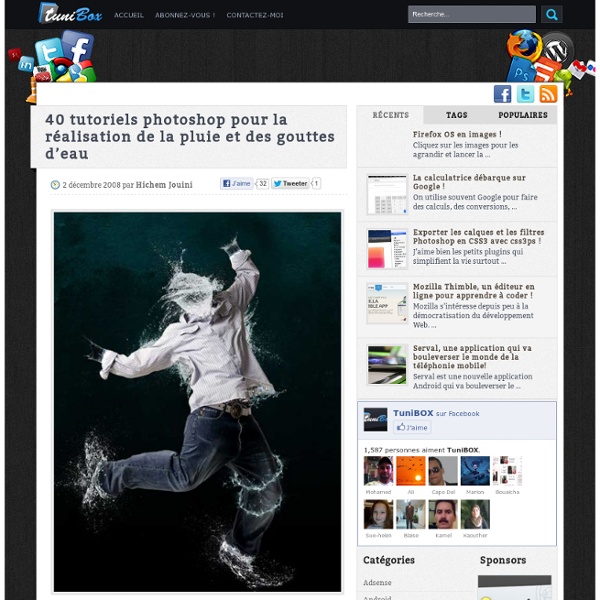
Task: Click the TuniBox logo
Action: (x=70, y=14)
